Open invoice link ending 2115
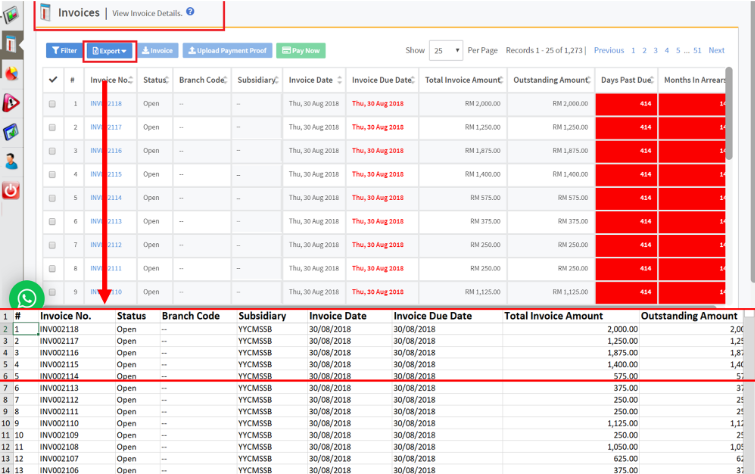This screenshot has width=755, height=474. click(106, 174)
